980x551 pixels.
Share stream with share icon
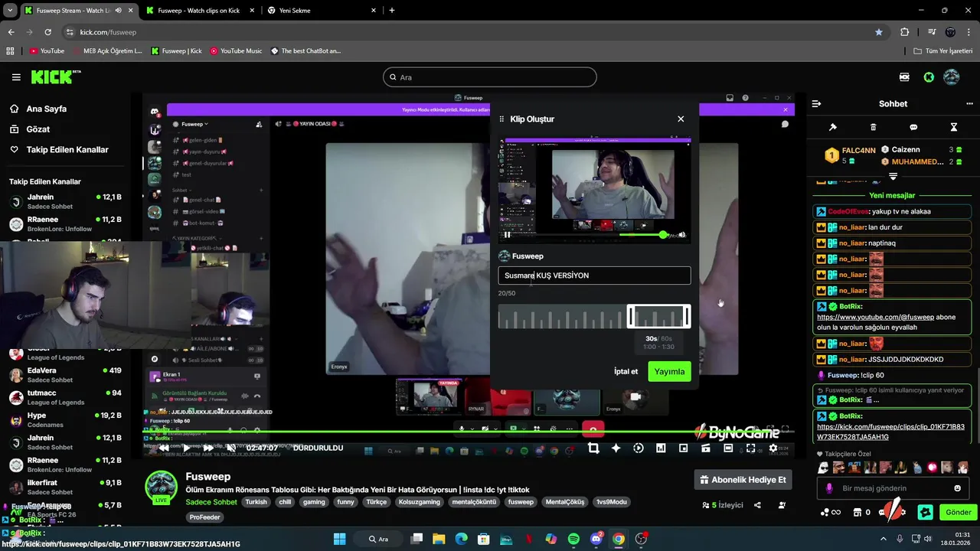(x=757, y=505)
